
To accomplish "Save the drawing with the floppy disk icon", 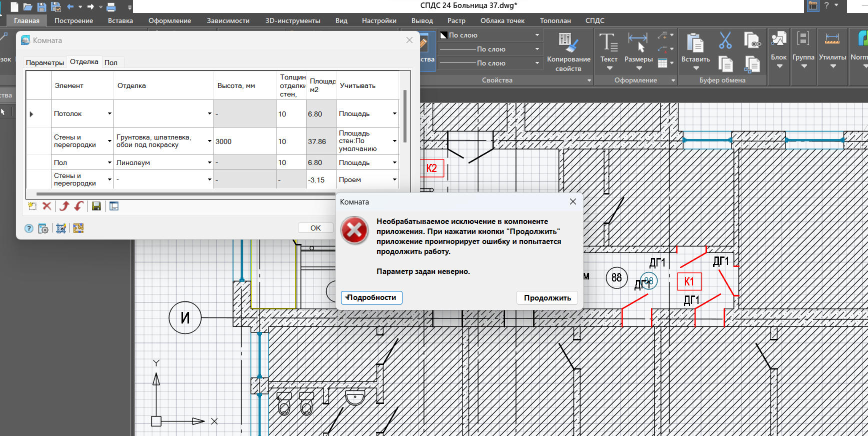I will tap(42, 6).
